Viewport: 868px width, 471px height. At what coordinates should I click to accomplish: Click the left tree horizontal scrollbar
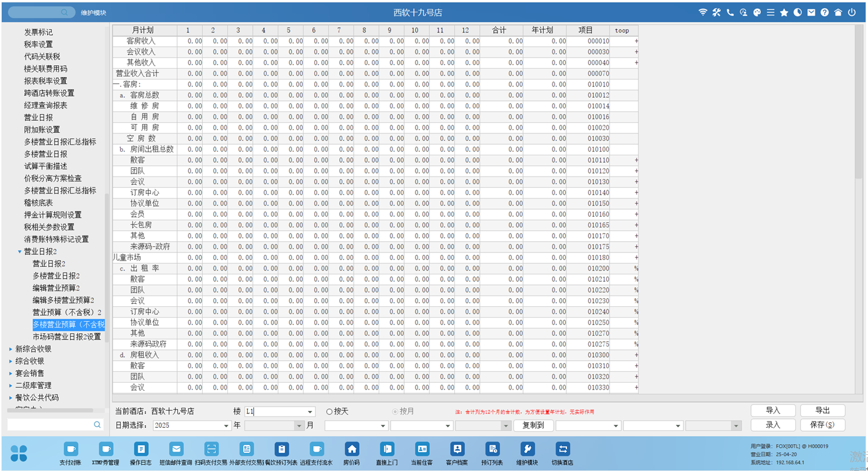click(x=50, y=411)
